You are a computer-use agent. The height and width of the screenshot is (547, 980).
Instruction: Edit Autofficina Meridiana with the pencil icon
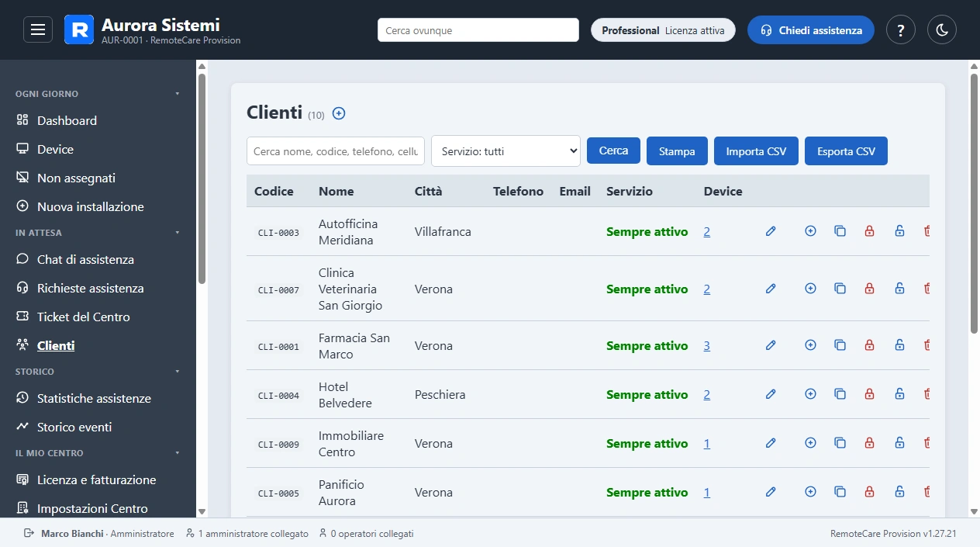pyautogui.click(x=771, y=231)
